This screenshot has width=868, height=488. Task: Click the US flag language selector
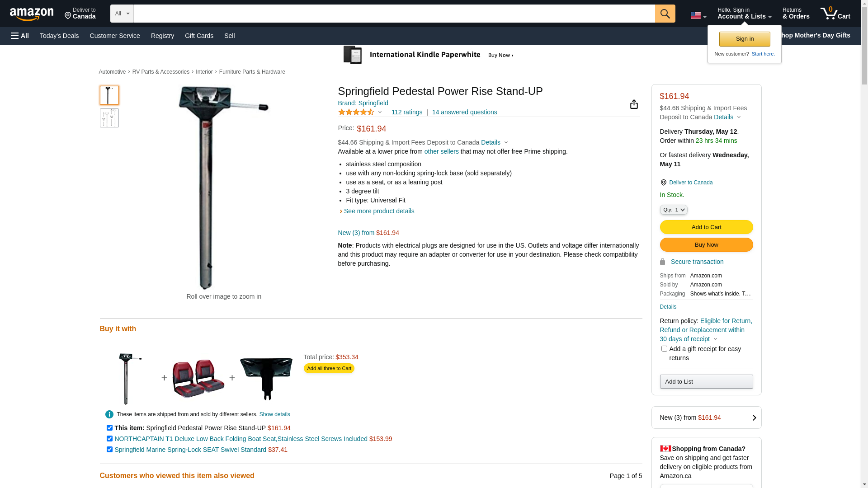point(698,15)
